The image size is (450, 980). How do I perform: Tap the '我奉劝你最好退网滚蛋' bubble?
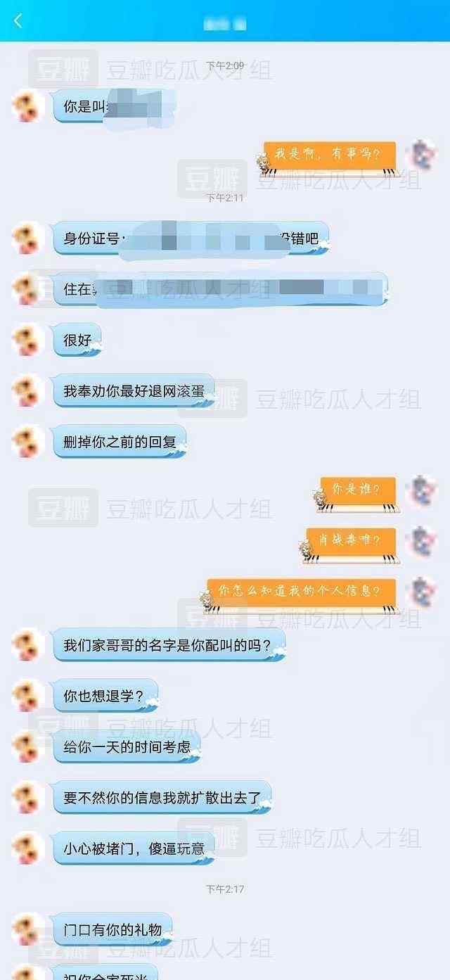point(134,391)
